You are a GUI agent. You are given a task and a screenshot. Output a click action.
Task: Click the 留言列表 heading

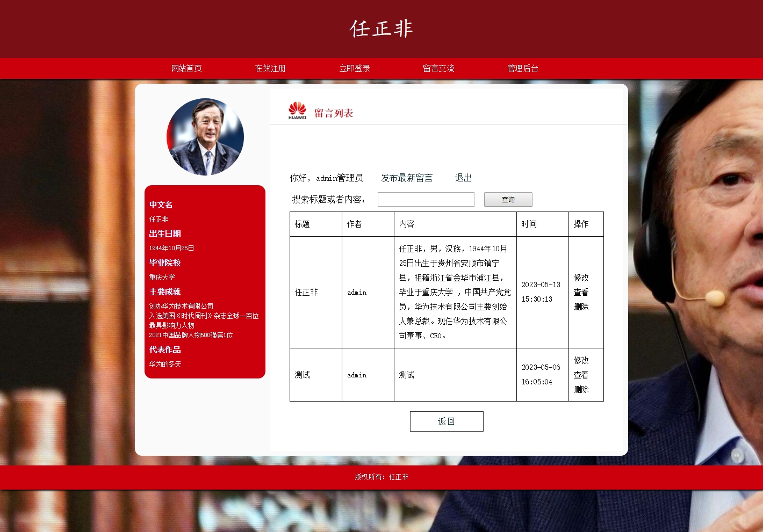(x=334, y=113)
